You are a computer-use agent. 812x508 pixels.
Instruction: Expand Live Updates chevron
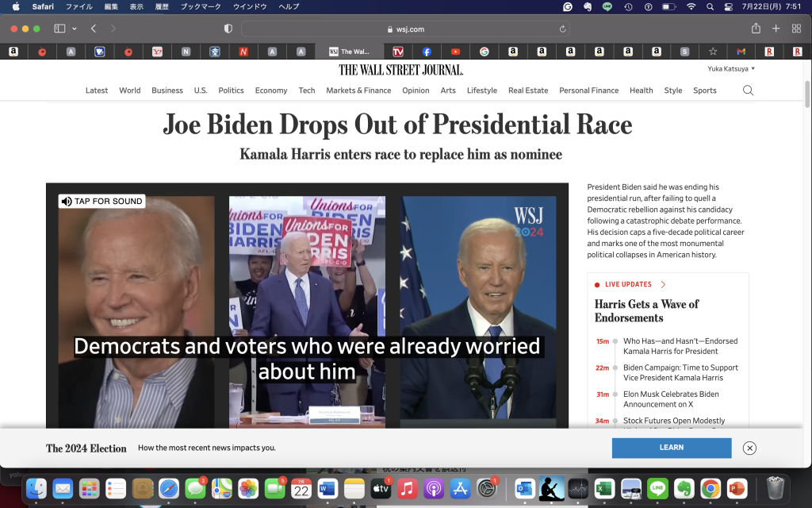coord(663,284)
